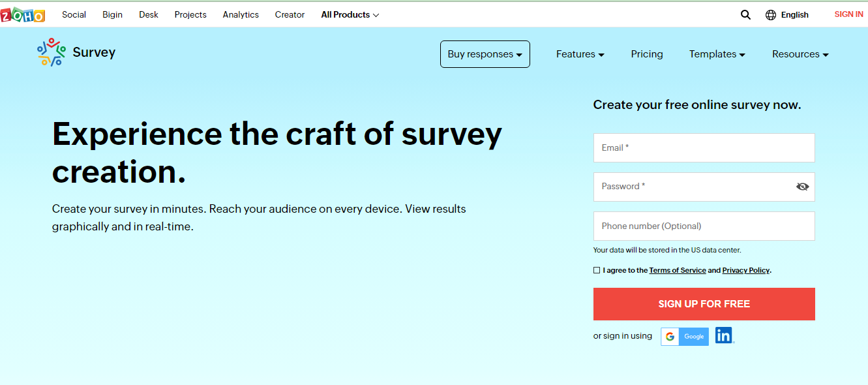The height and width of the screenshot is (385, 868).
Task: Click the Zoho Survey logo icon
Action: [52, 52]
